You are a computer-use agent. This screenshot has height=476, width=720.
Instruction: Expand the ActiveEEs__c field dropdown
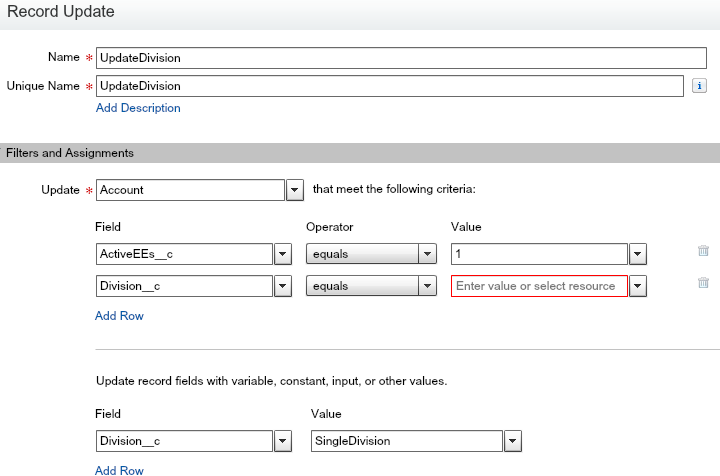pyautogui.click(x=282, y=254)
